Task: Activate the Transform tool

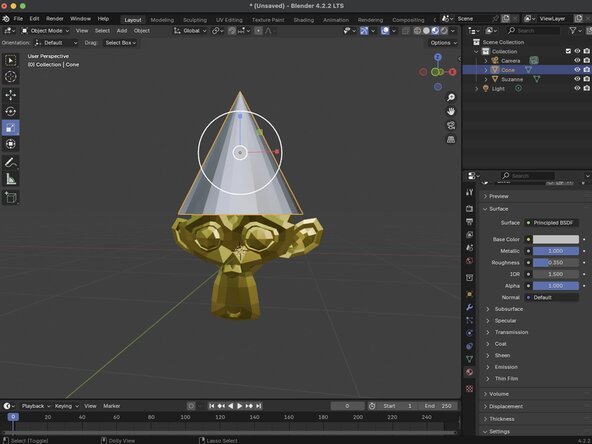Action: pos(11,144)
